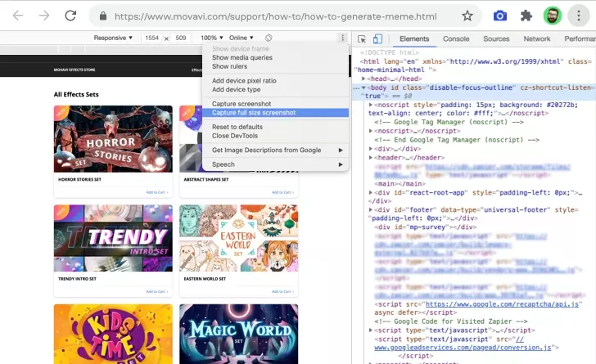Open Get Image Descriptions from Google submenu
Screen dimensions: 596x364
click(275, 150)
